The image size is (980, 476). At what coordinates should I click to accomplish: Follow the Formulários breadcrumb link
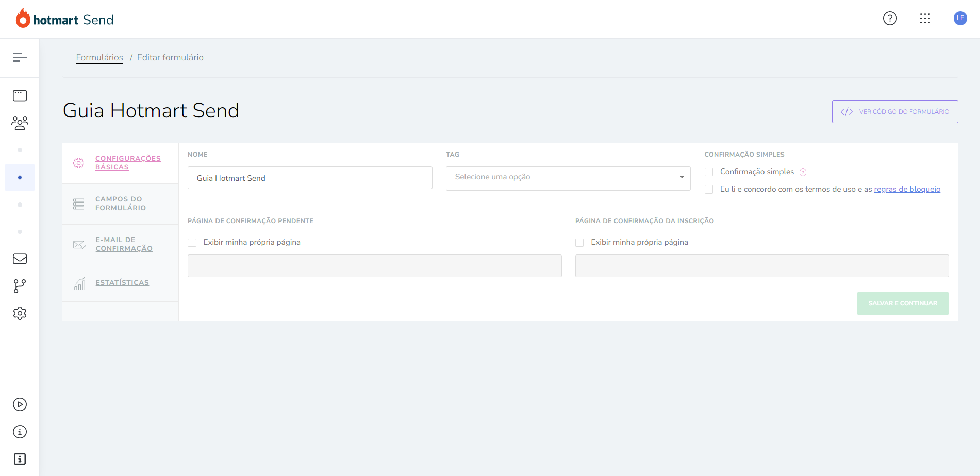(99, 57)
